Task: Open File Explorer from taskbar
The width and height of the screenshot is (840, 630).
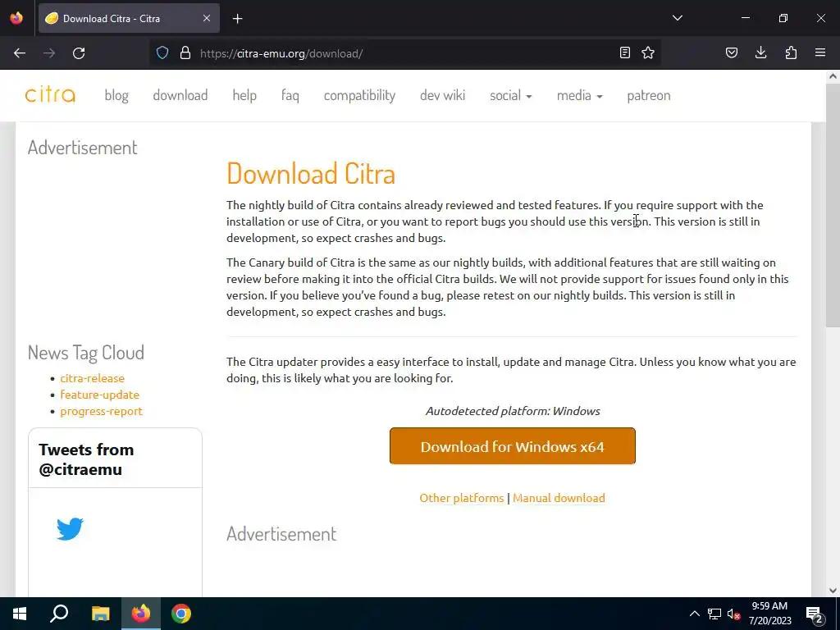Action: coord(100,614)
